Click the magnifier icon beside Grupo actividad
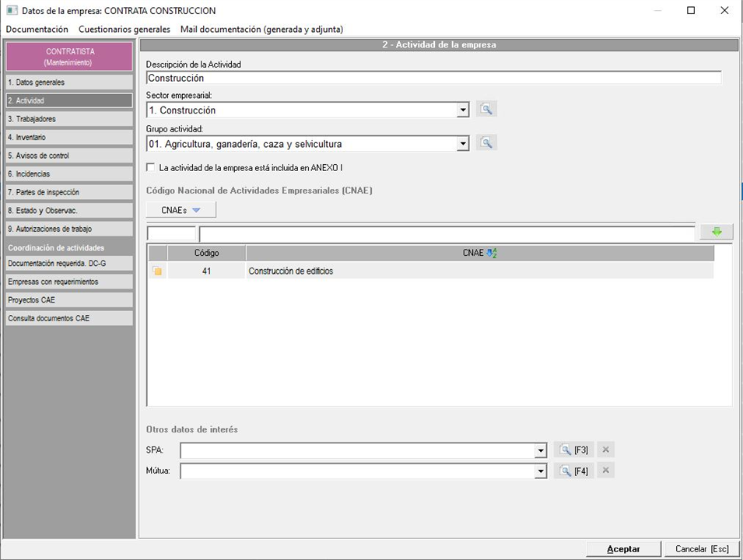 click(486, 143)
